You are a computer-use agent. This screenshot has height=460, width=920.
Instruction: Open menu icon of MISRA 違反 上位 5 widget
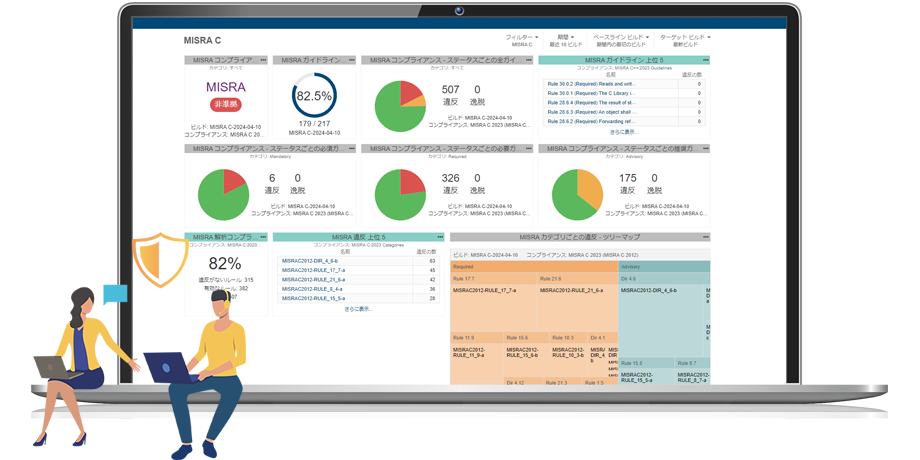(x=440, y=237)
